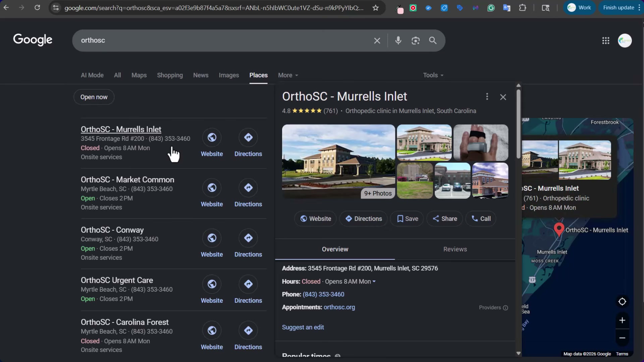Open Website icon for OrthoSC Urgent Care
644x362 pixels.
click(212, 284)
